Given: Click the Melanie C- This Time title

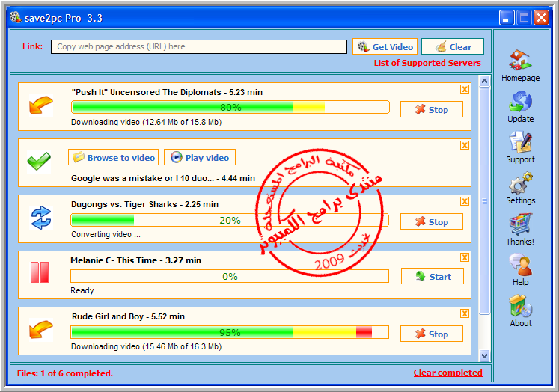Looking at the screenshot, I should pyautogui.click(x=136, y=260).
